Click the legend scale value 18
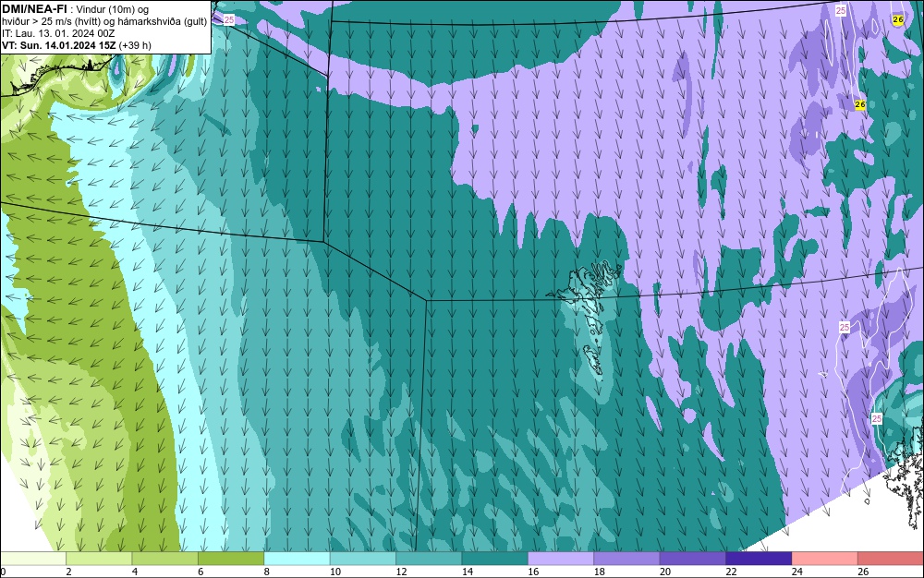924x578 pixels. coord(600,572)
